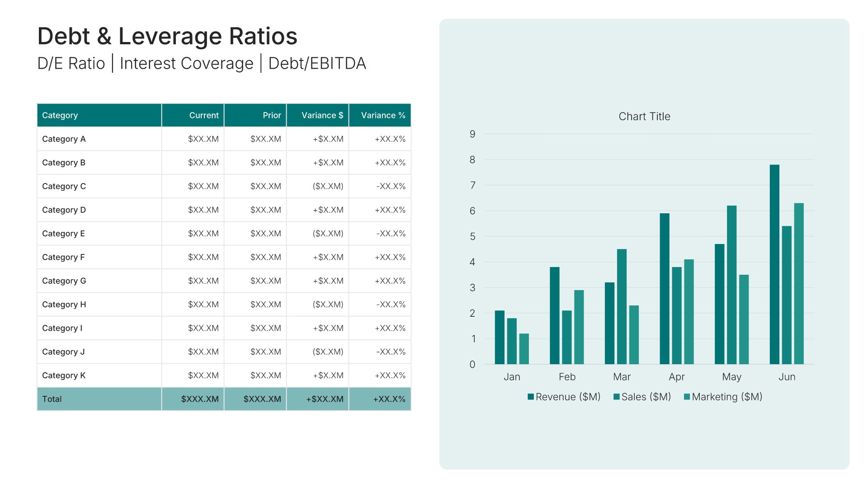Click the Sales ($M) legend color swatch

pos(616,397)
